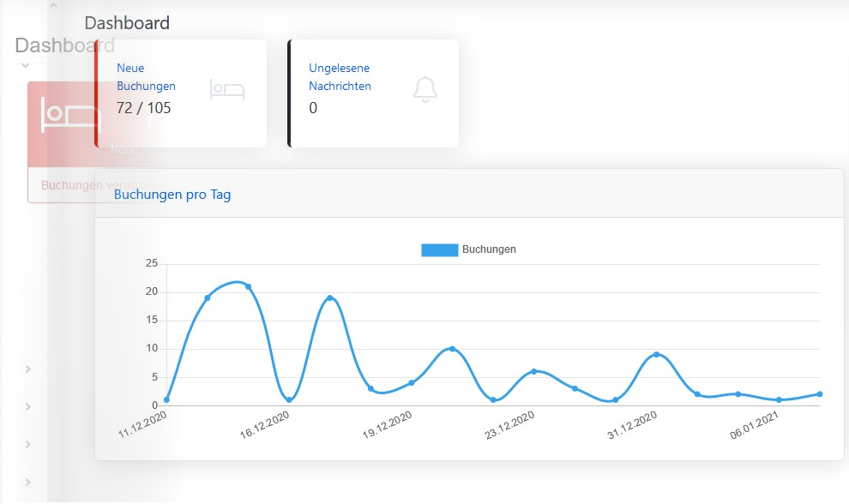Viewport: 849px width, 504px height.
Task: Click the up chevron at the top left
Action: (x=52, y=6)
